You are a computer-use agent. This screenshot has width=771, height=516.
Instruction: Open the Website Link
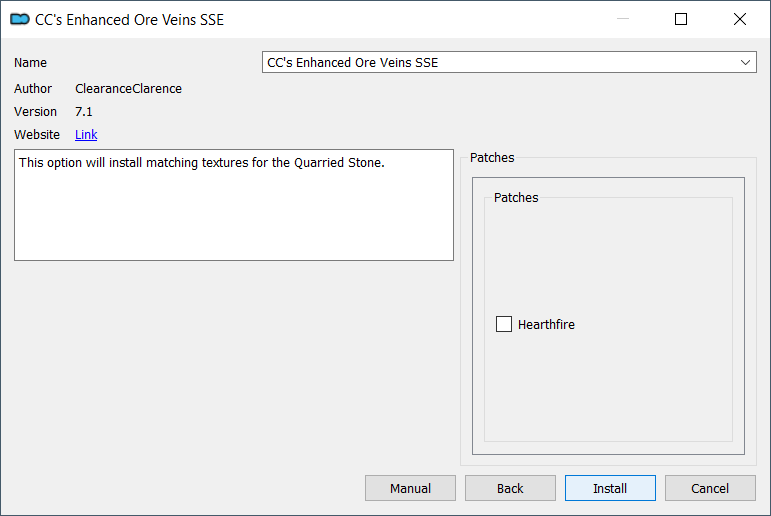[x=86, y=134]
